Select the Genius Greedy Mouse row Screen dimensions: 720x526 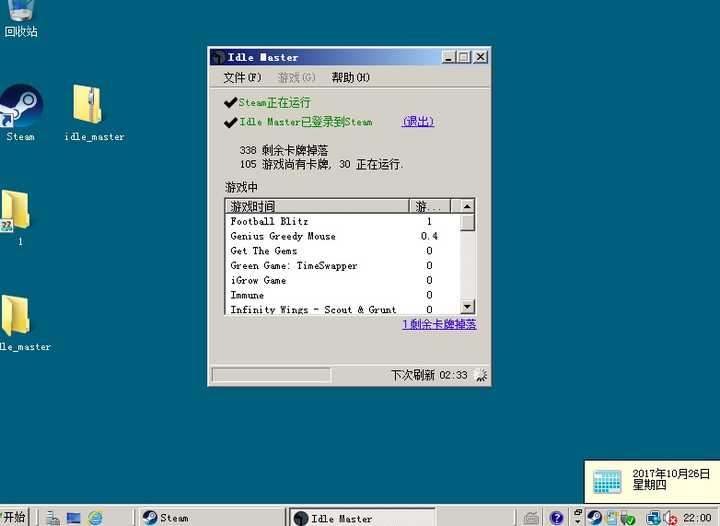pos(343,236)
